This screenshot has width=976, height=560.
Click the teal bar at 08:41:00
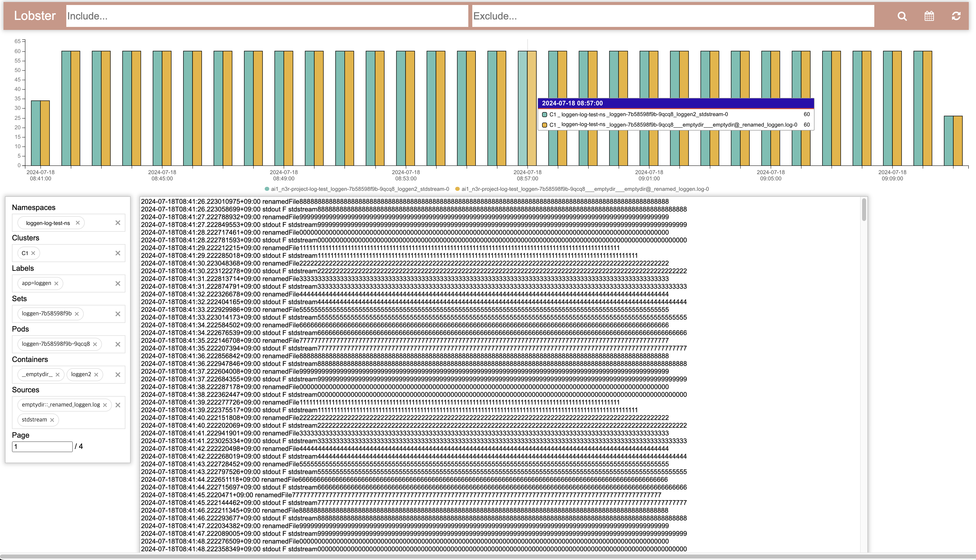click(36, 134)
